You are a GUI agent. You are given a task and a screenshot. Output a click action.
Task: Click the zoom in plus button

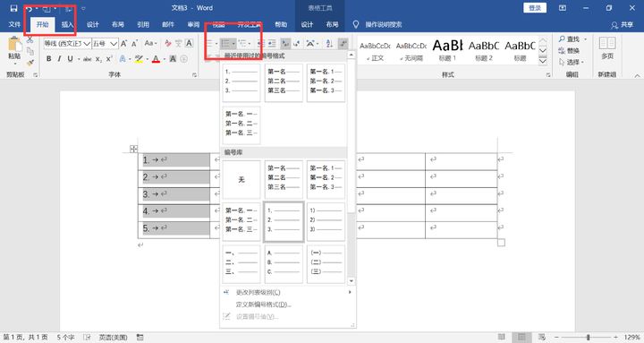615,338
